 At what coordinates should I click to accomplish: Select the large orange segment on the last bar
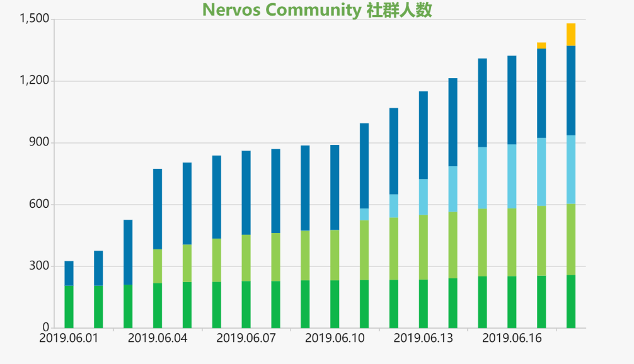(x=571, y=35)
